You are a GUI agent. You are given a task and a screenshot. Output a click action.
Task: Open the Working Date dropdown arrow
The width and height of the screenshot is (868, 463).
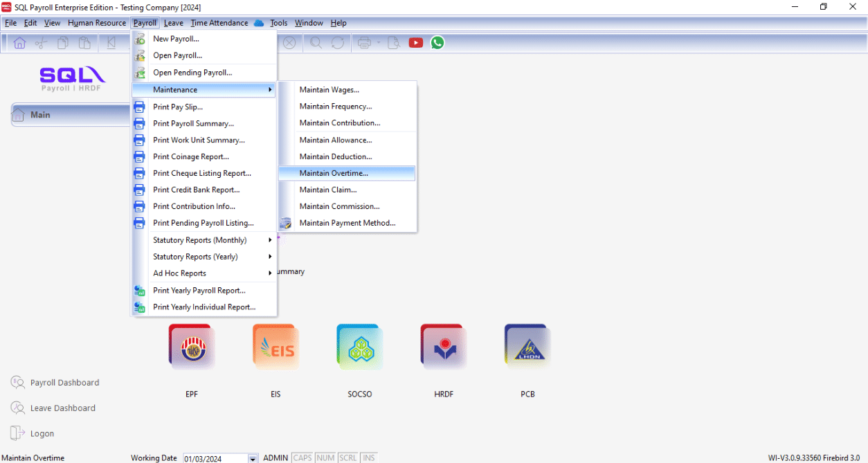click(x=253, y=459)
